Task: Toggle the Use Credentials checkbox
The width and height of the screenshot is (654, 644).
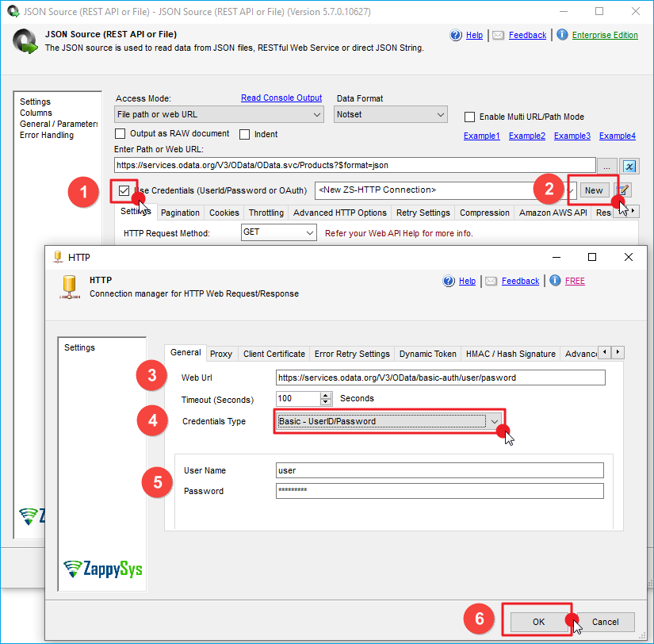Action: (124, 190)
